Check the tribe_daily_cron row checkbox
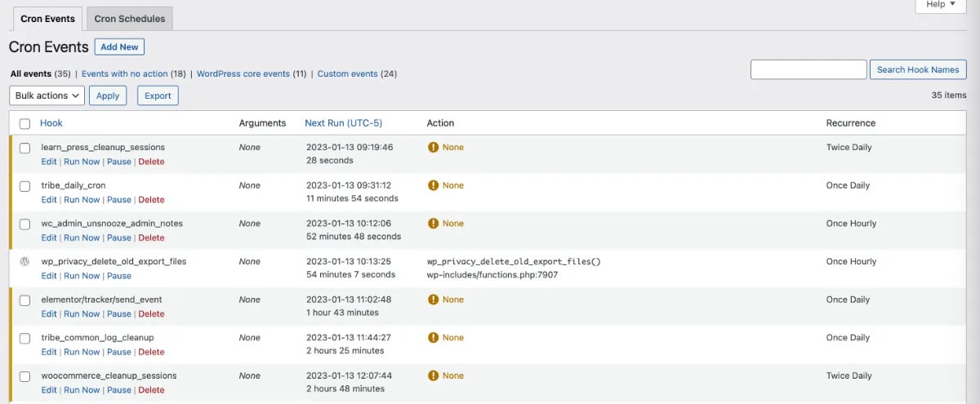 coord(24,186)
